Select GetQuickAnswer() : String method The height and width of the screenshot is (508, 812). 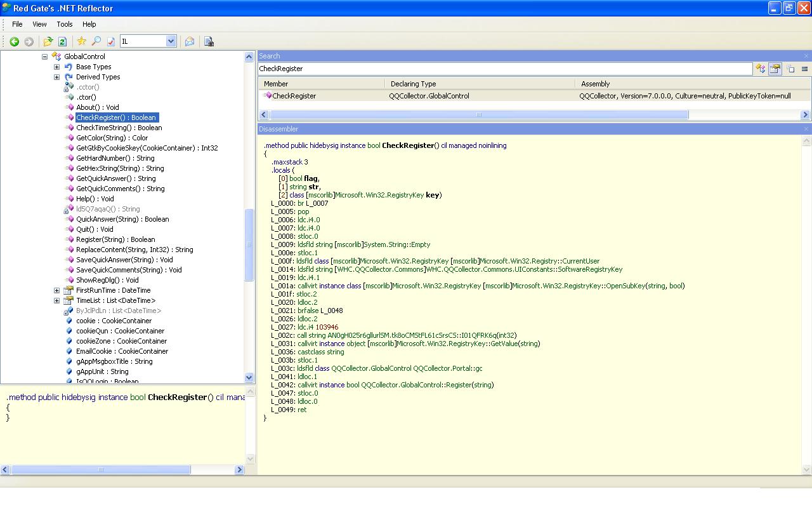(116, 178)
